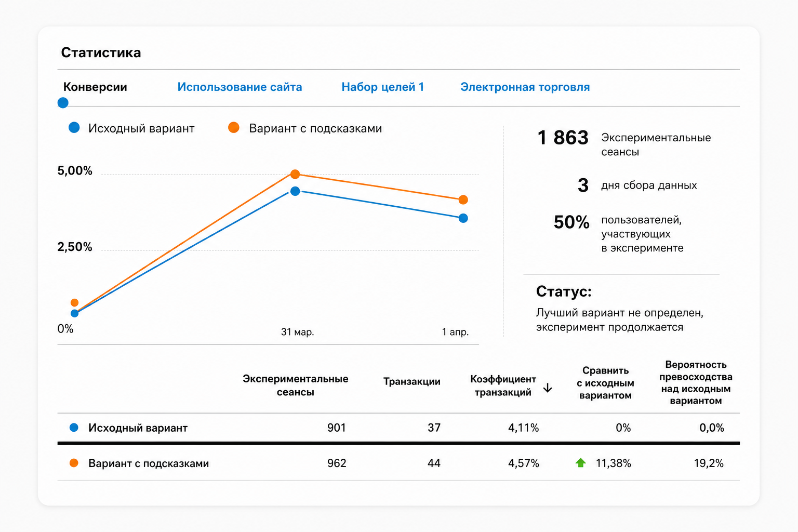Click the 1 апр. axis label

pyautogui.click(x=455, y=332)
